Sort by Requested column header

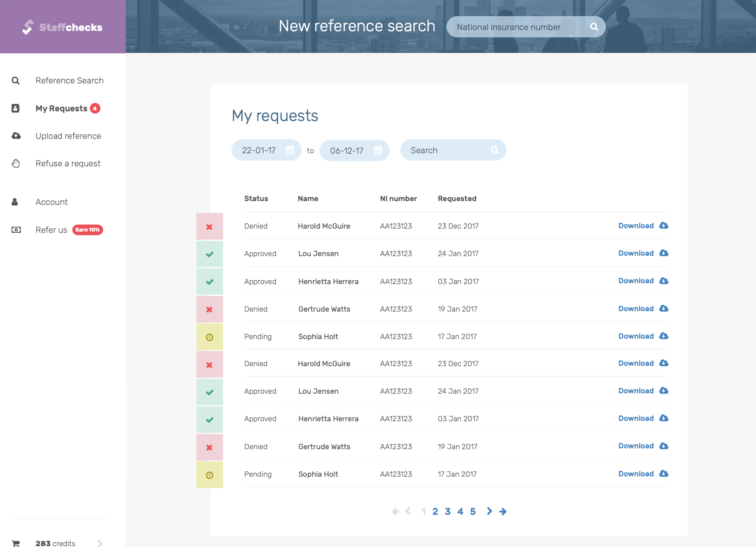click(457, 199)
